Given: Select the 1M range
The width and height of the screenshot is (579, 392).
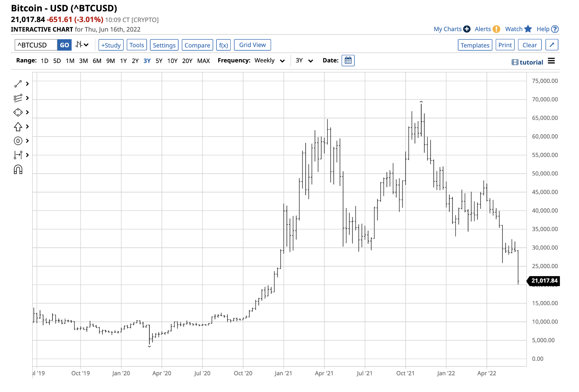Looking at the screenshot, I should point(70,61).
